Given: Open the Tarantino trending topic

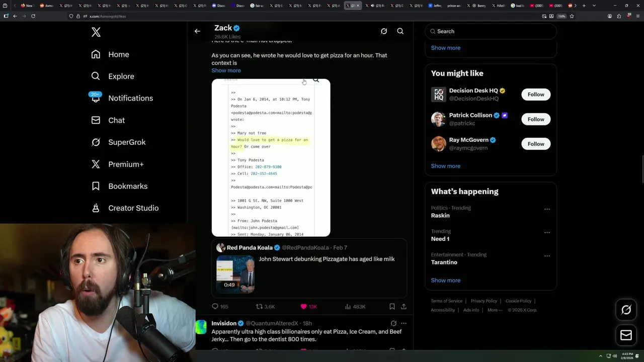Looking at the screenshot, I should [444, 262].
